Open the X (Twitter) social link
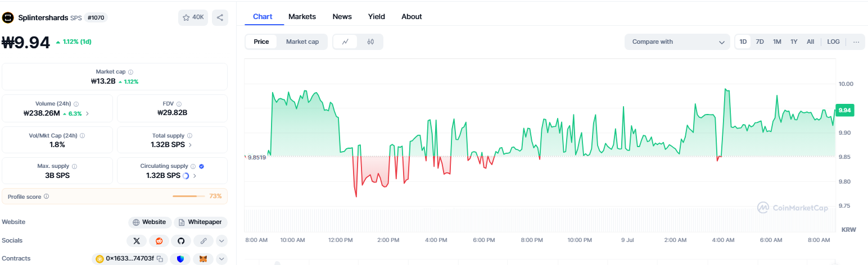This screenshot has width=868, height=265. point(137,241)
